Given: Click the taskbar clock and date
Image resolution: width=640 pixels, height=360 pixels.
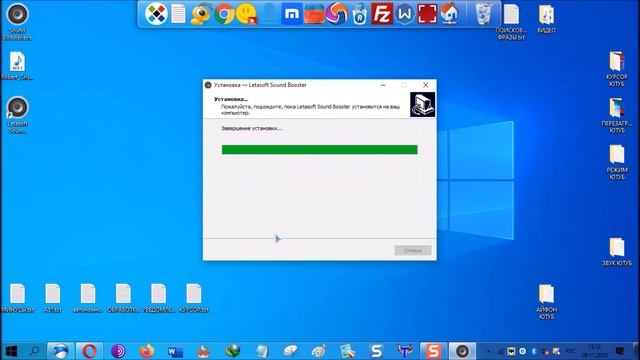Looking at the screenshot, I should [x=595, y=351].
